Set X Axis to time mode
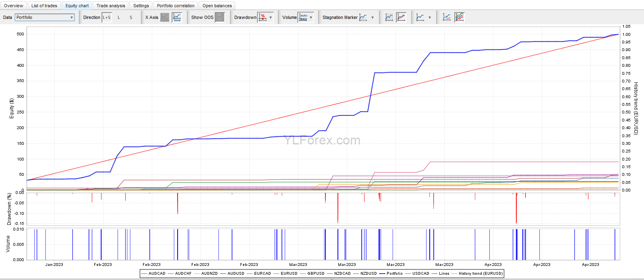 point(177,17)
